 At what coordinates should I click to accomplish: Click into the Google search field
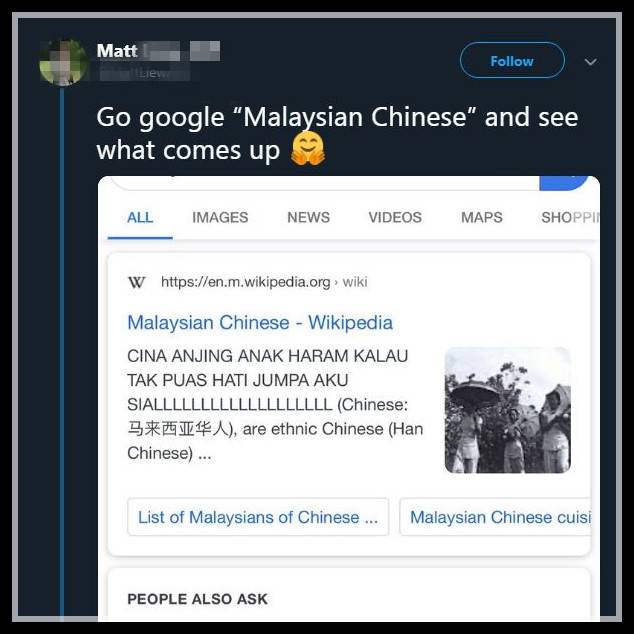(325, 183)
